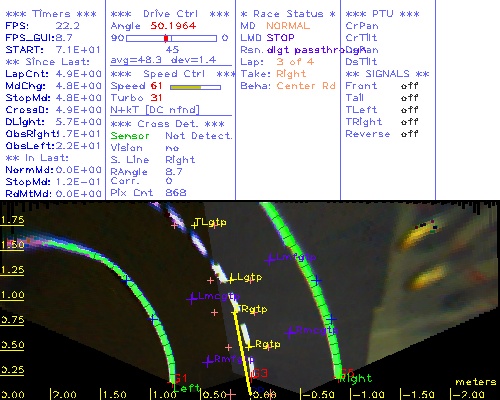Click the LRgtp yellow cross marker
This screenshot has width=500, height=400.
coord(248,347)
